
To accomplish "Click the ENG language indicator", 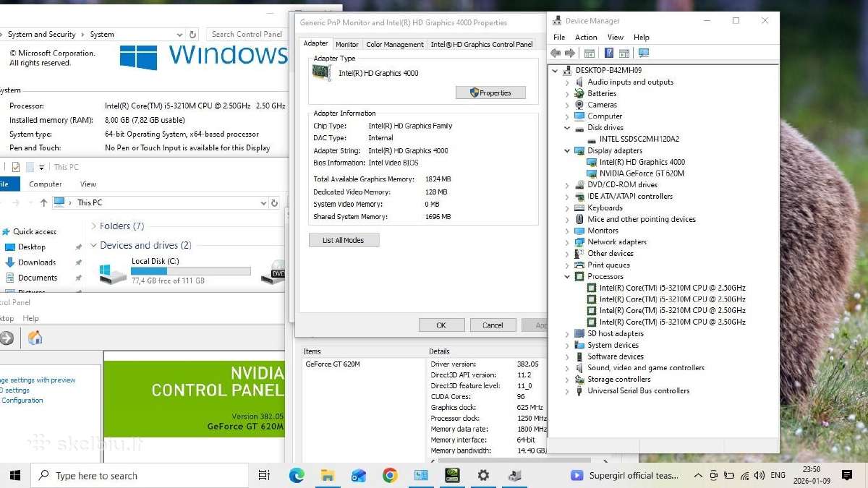I will coord(778,475).
